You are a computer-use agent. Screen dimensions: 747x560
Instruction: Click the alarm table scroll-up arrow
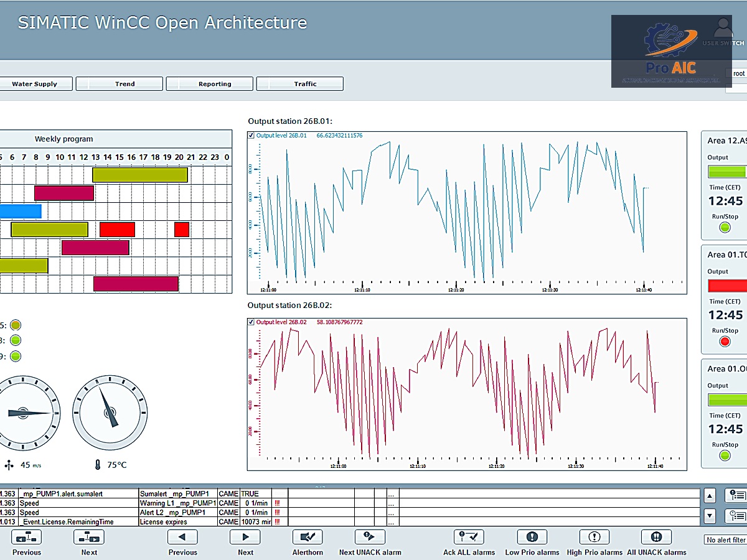click(710, 496)
